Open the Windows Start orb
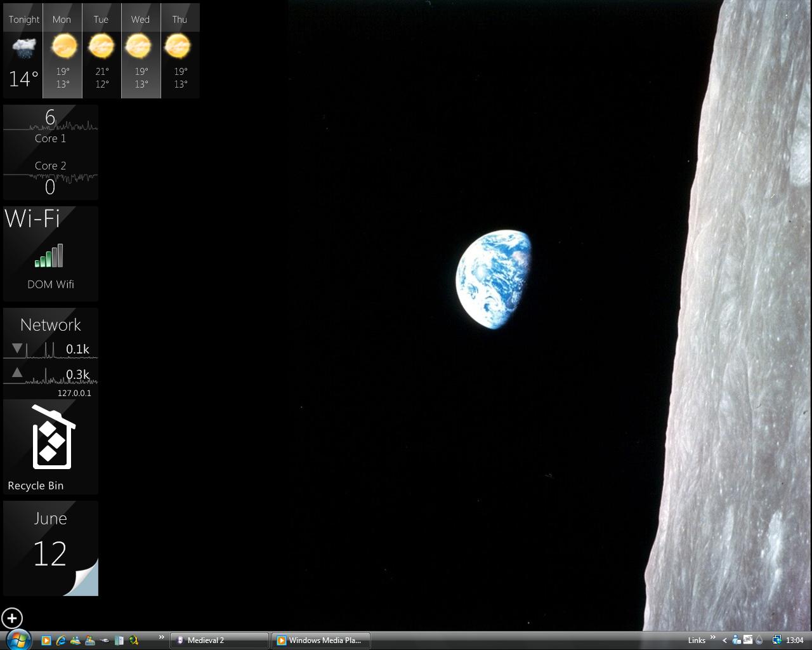The height and width of the screenshot is (650, 812). [18, 639]
